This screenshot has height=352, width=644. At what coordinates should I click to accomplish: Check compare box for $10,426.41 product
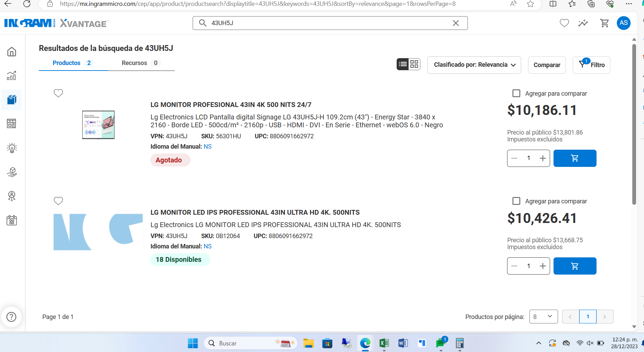coord(516,201)
